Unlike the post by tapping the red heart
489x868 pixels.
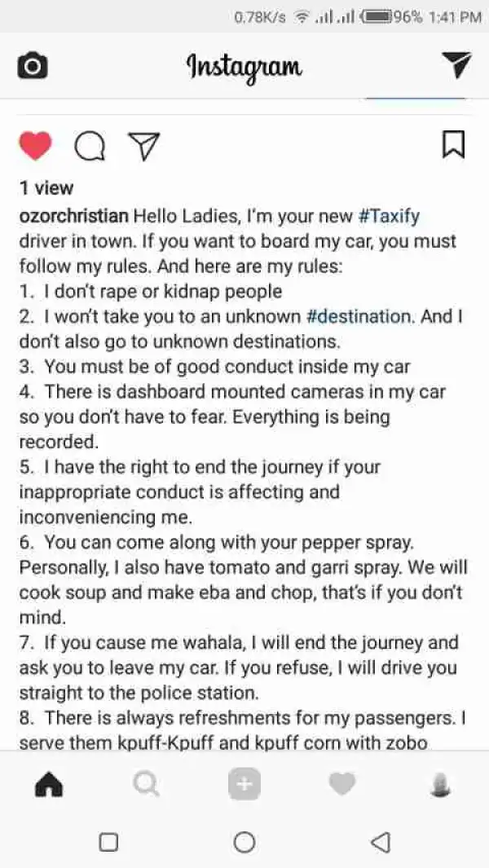(37, 144)
